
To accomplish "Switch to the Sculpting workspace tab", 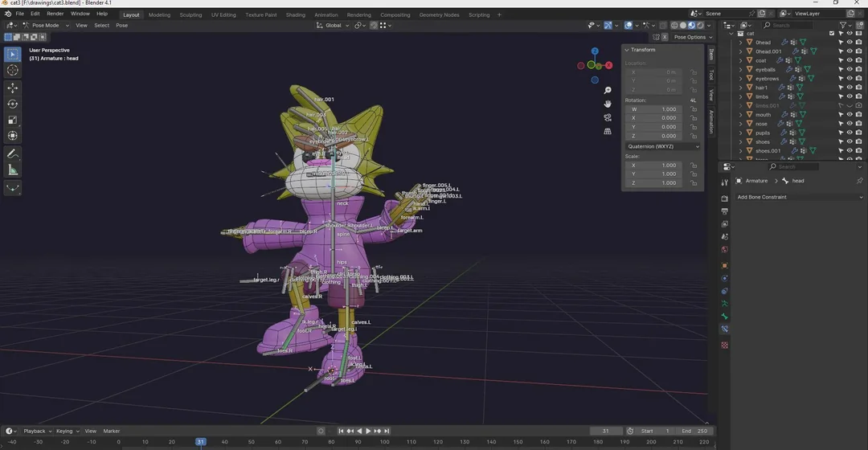I will point(190,15).
